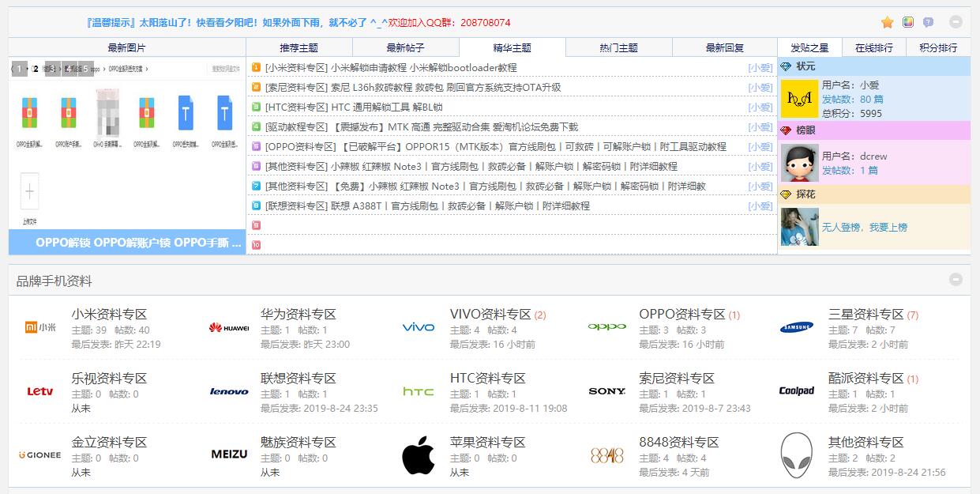Screen dimensions: 980x494
Task: Click the OPPO logo icon
Action: point(607,327)
